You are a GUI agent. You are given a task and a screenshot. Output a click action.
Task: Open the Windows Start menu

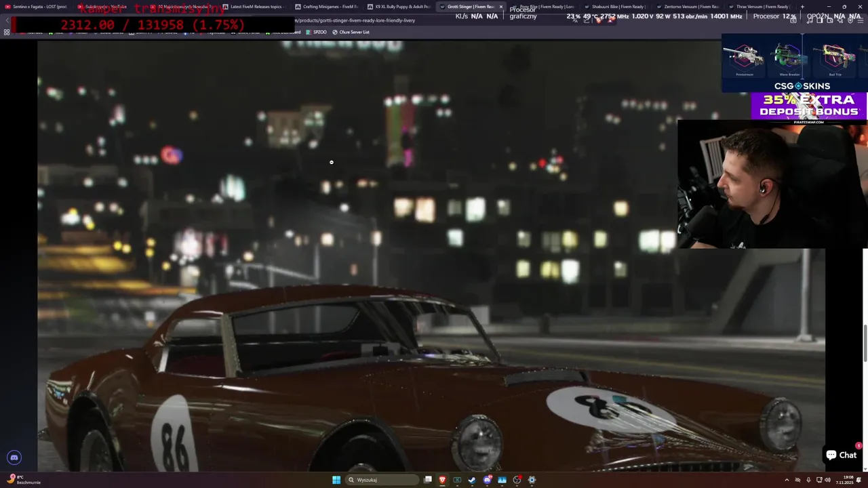336,480
